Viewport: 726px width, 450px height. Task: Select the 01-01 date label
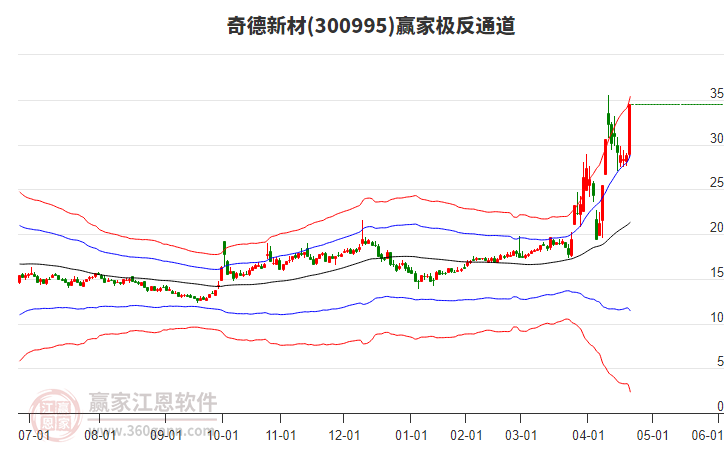[411, 436]
